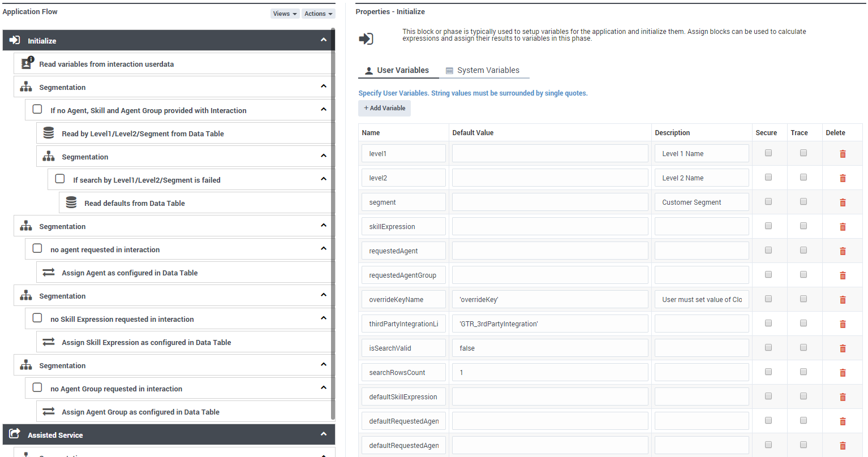This screenshot has width=868, height=457.
Task: Enable Trace checkbox for skillExpression variable
Action: (803, 226)
